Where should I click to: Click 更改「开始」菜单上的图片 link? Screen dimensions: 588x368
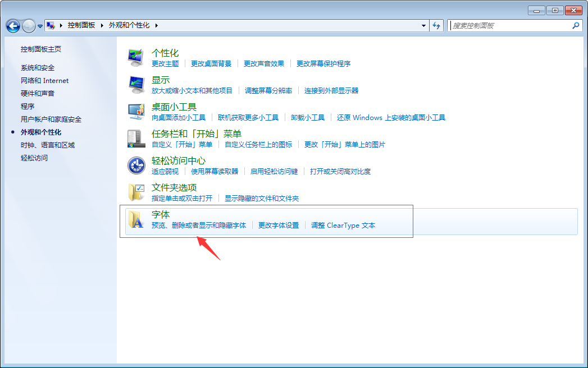point(345,145)
